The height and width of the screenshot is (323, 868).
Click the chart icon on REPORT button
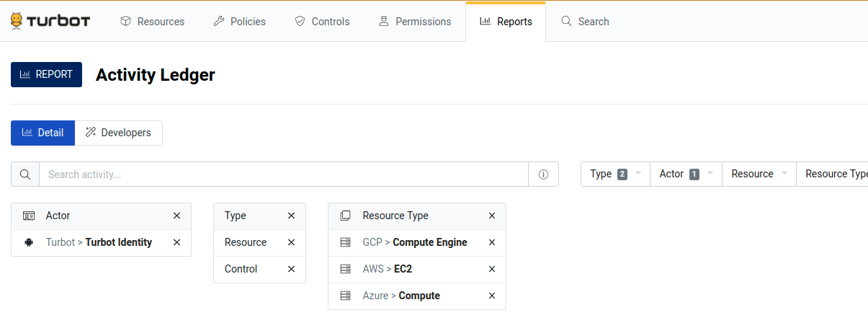pyautogui.click(x=25, y=74)
